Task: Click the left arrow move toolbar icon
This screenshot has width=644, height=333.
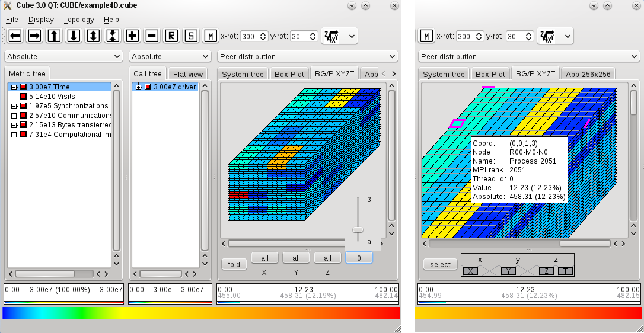Action: (15, 36)
